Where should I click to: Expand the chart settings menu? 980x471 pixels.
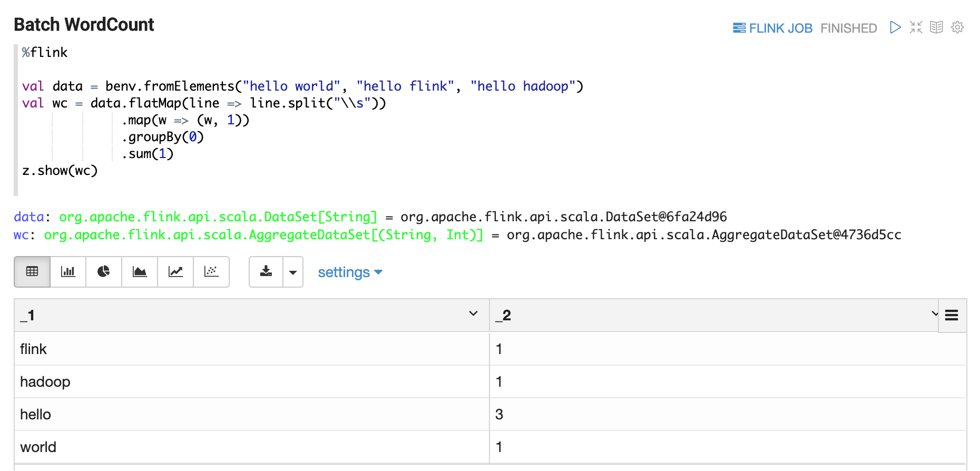pyautogui.click(x=350, y=272)
